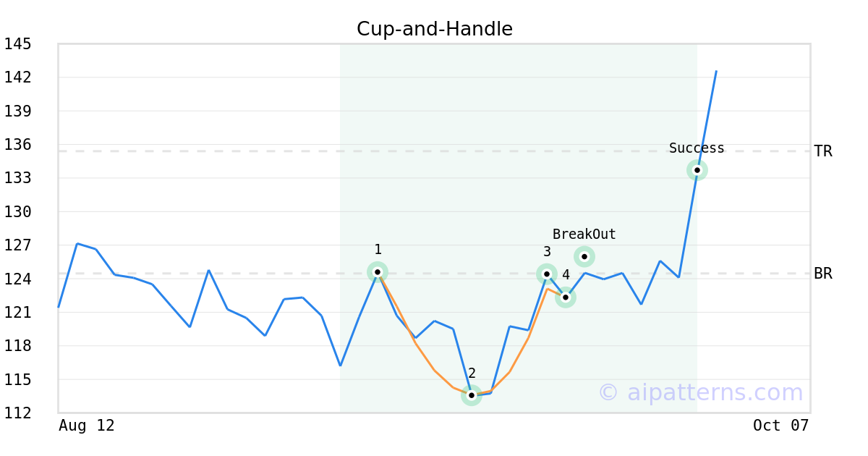Click the price line peak near 142
Screen dimensions: 868x456
(716, 72)
